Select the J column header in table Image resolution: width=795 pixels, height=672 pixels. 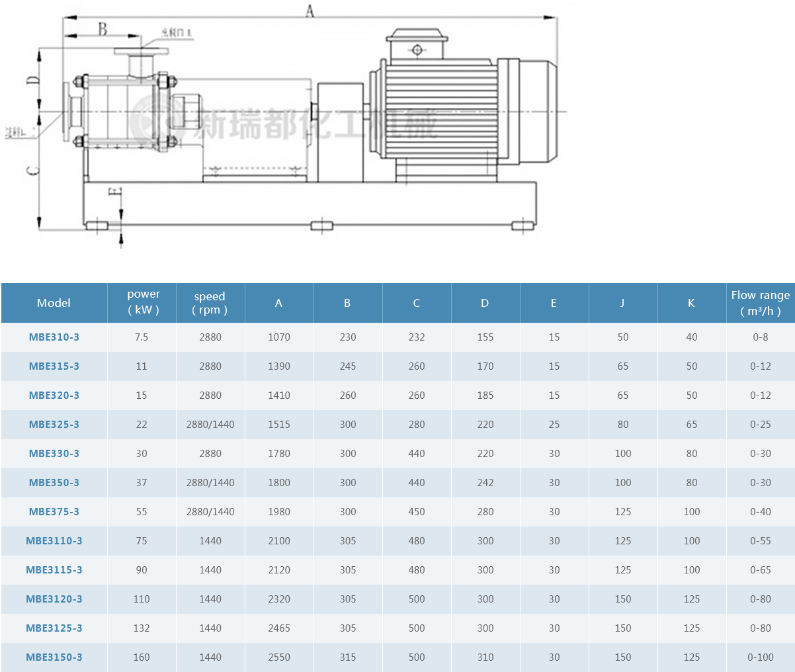pyautogui.click(x=622, y=303)
